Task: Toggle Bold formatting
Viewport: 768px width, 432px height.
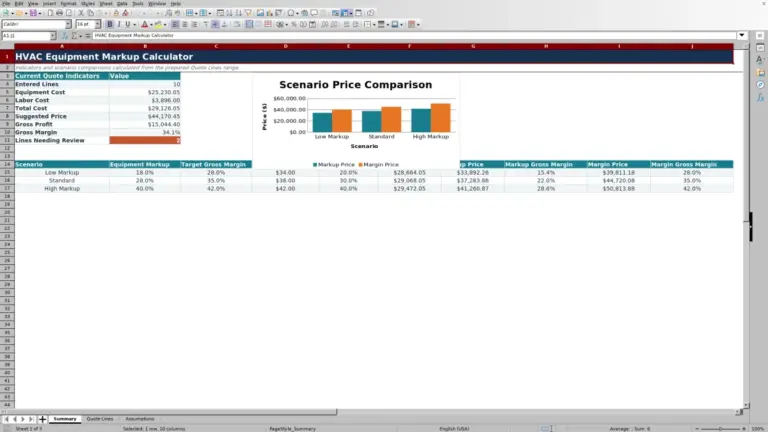Action: 110,24
